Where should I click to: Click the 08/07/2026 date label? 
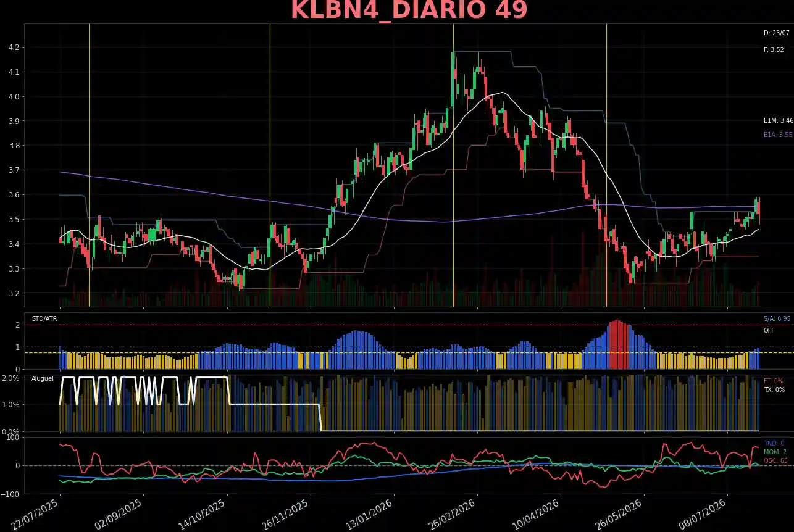(x=704, y=515)
